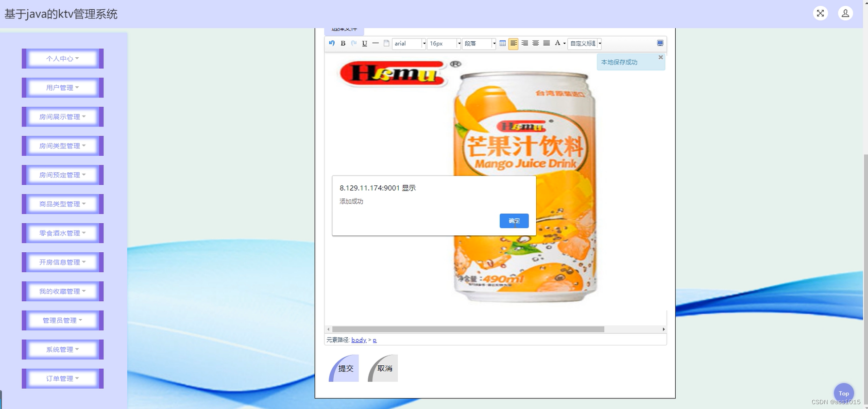The width and height of the screenshot is (868, 409).
Task: Expand the 管理员管理 sidebar menu
Action: click(63, 321)
